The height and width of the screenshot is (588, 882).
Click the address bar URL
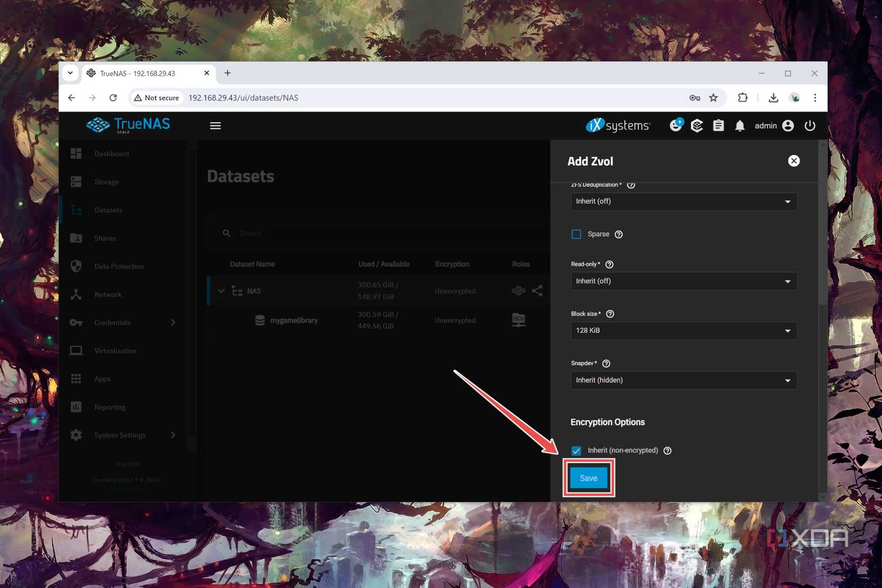coord(243,98)
